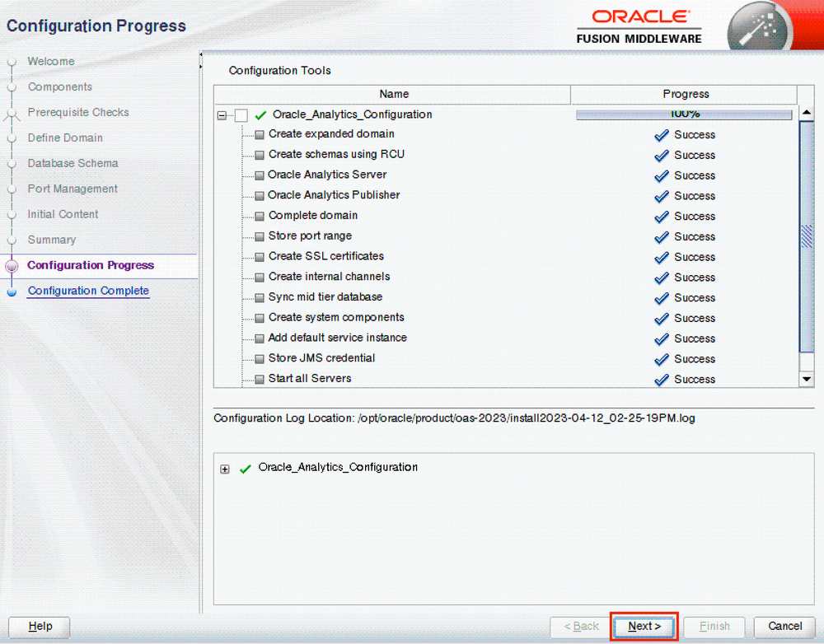Click the Help button
824x644 pixels.
tap(40, 627)
